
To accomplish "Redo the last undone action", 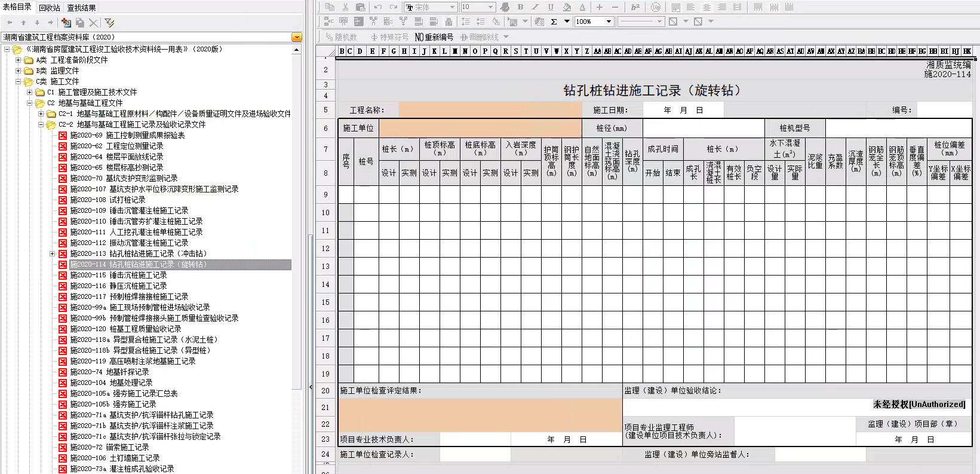I will pos(393,7).
